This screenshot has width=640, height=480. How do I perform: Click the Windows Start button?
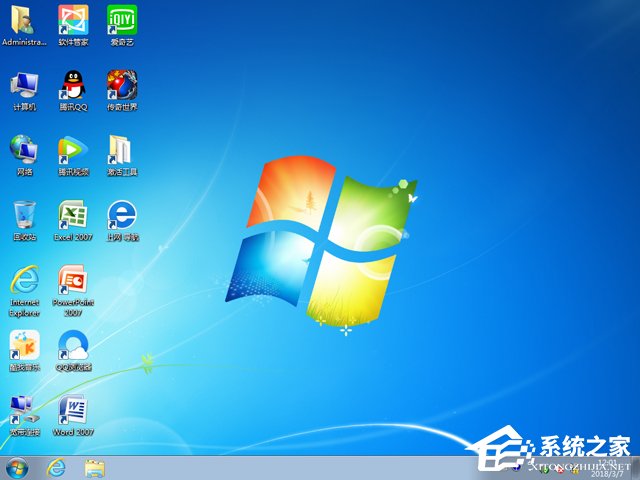17,467
